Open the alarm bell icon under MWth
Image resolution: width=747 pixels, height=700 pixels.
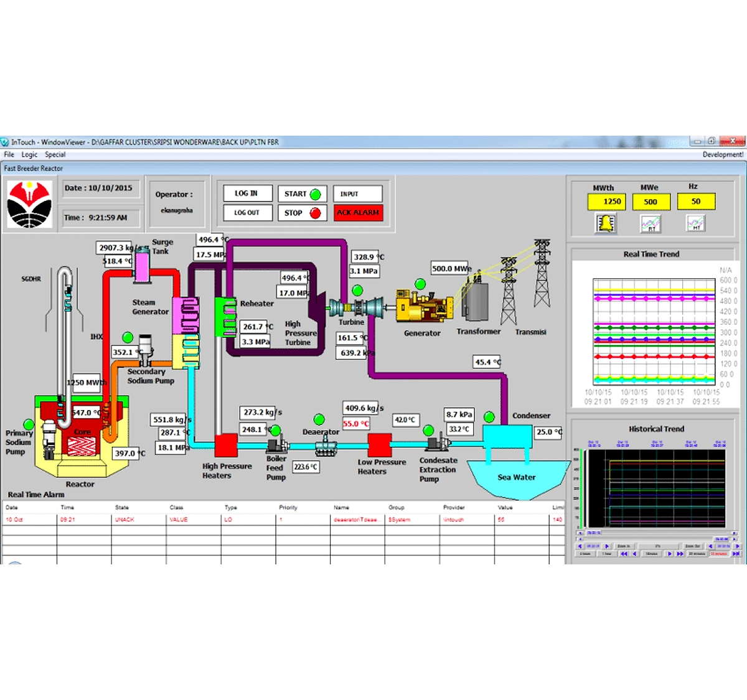[x=606, y=223]
